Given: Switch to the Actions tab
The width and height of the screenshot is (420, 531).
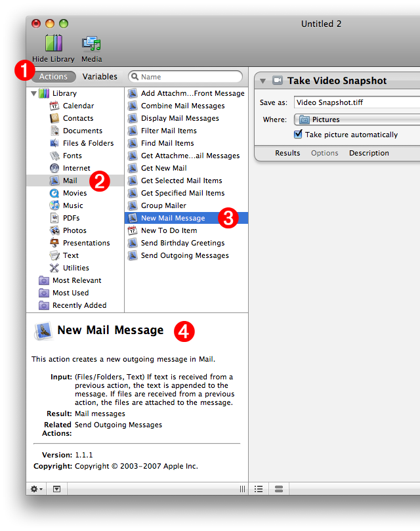Looking at the screenshot, I should [53, 77].
